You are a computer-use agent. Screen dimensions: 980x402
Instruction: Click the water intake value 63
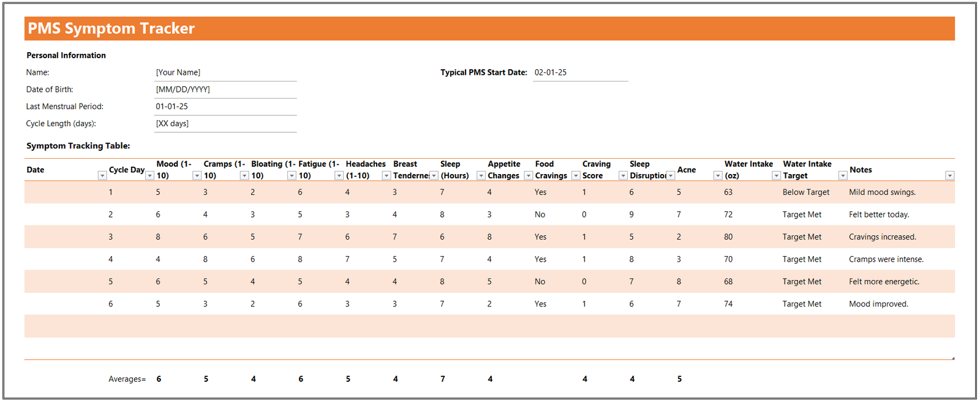click(728, 192)
